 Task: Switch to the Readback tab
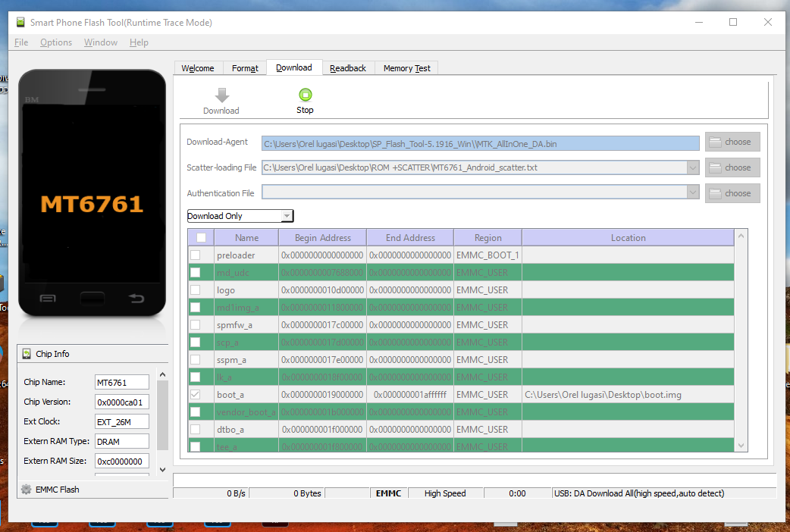[348, 68]
